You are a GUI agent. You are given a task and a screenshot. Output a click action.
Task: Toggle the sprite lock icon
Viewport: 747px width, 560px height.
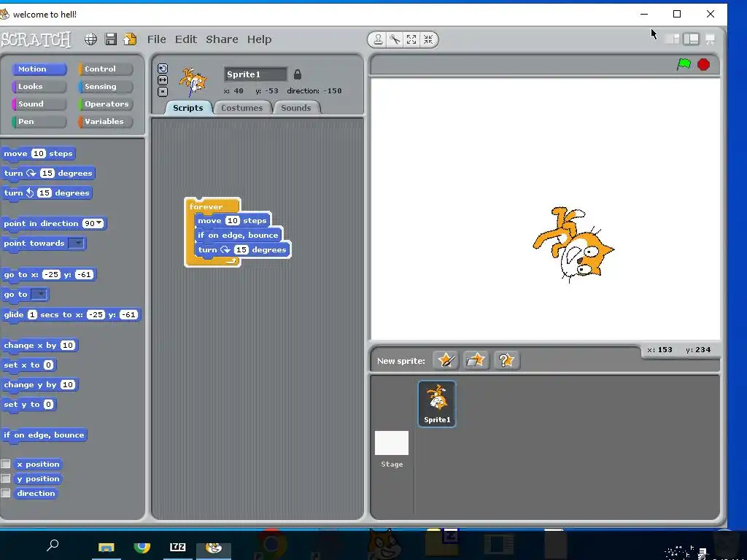pos(298,74)
